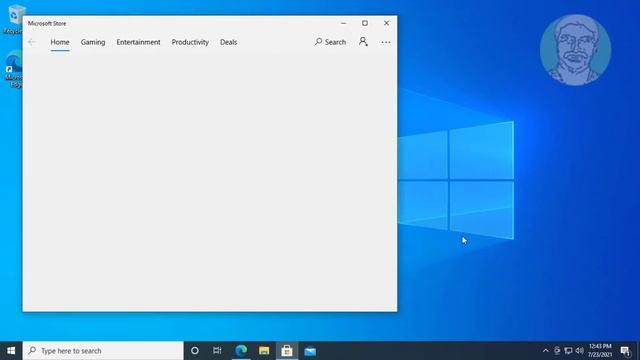Image resolution: width=640 pixels, height=360 pixels.
Task: Switch to the Gaming tab
Action: point(93,42)
